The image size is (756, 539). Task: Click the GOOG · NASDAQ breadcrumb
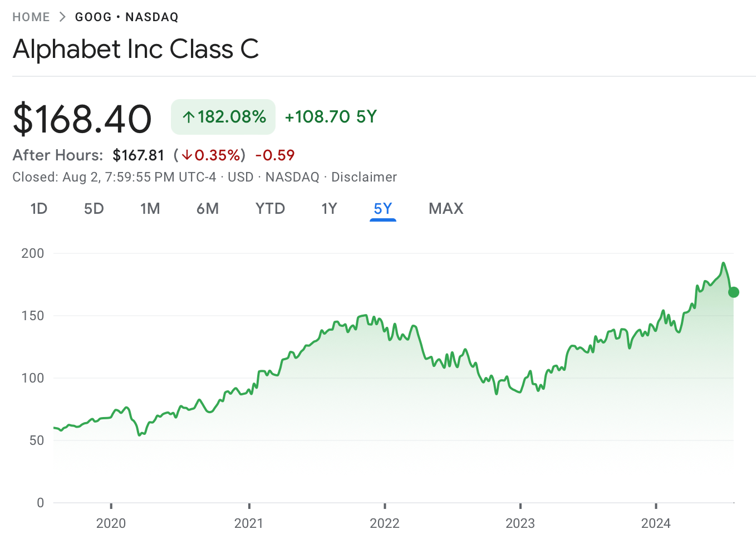pos(127,17)
